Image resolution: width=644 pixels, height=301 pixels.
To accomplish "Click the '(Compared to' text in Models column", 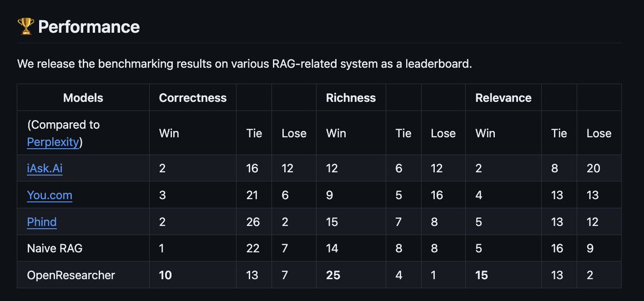I will [63, 124].
